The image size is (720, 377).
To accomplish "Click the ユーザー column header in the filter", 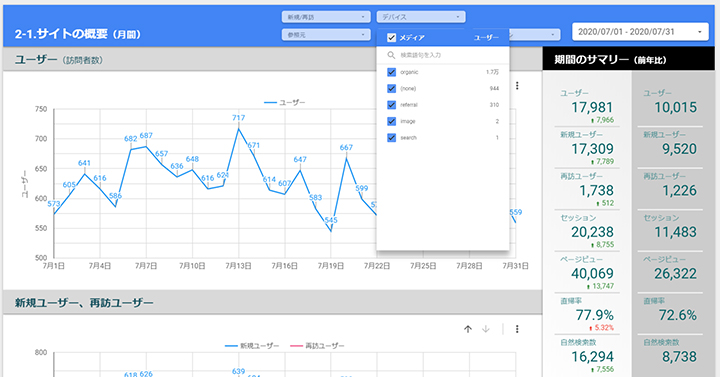I will click(486, 38).
